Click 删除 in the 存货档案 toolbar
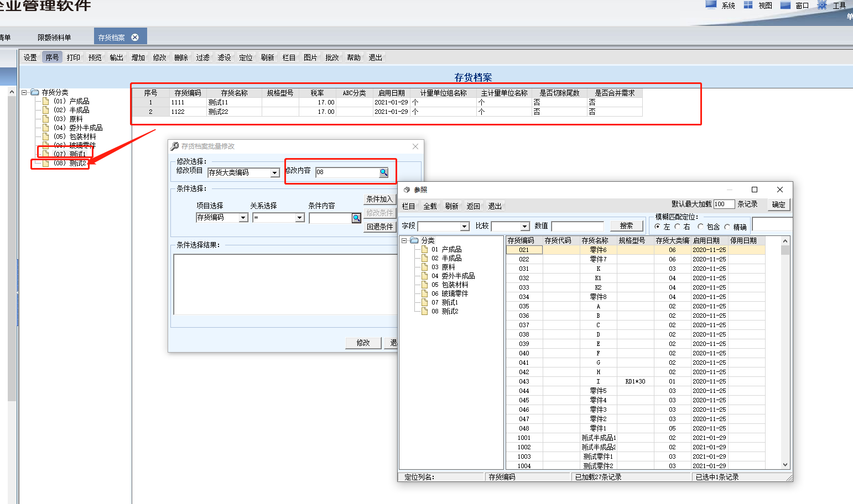This screenshot has height=504, width=853. 181,57
